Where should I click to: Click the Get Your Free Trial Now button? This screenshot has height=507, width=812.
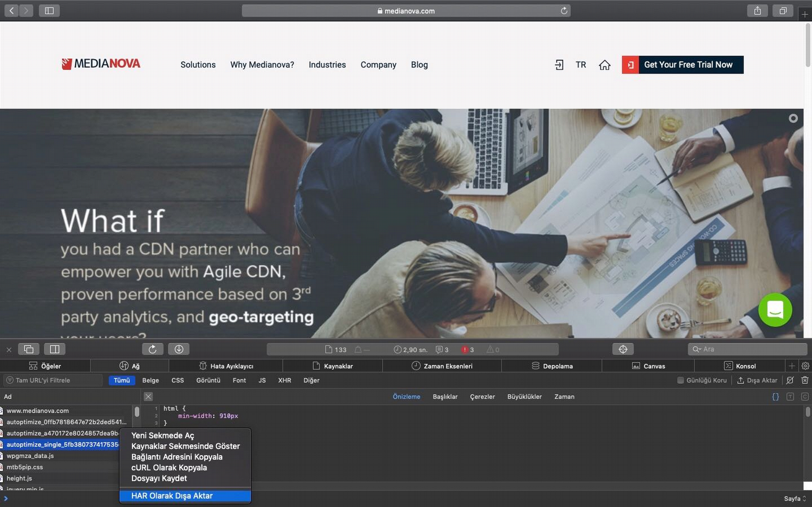683,64
